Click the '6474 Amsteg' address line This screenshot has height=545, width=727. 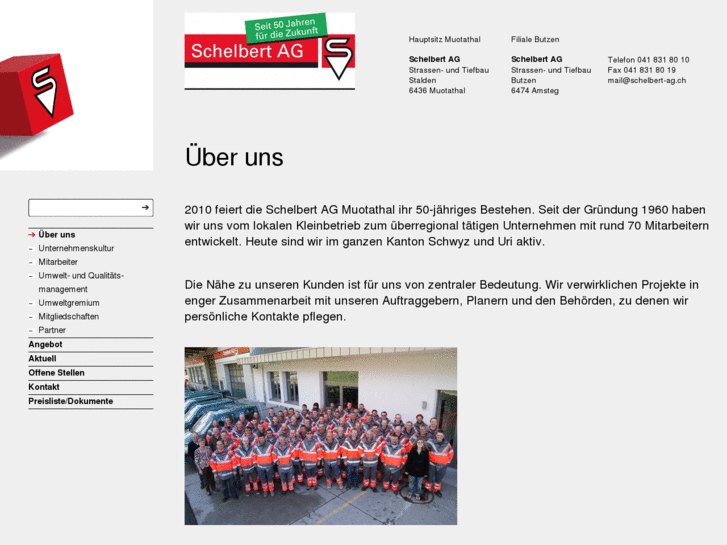(x=535, y=90)
